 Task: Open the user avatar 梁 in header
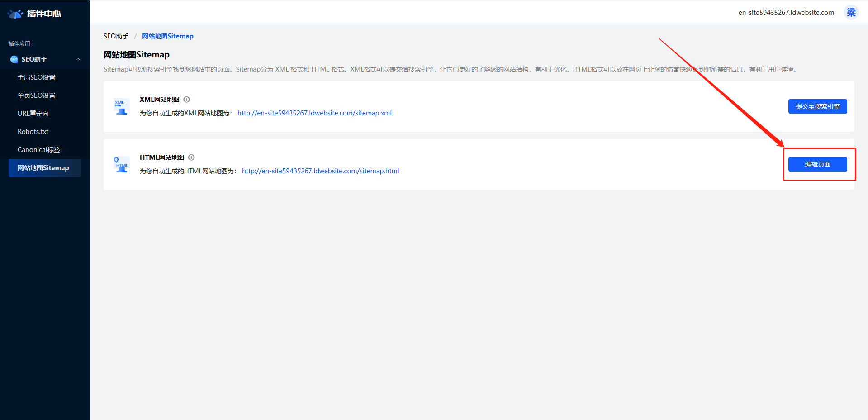point(851,12)
